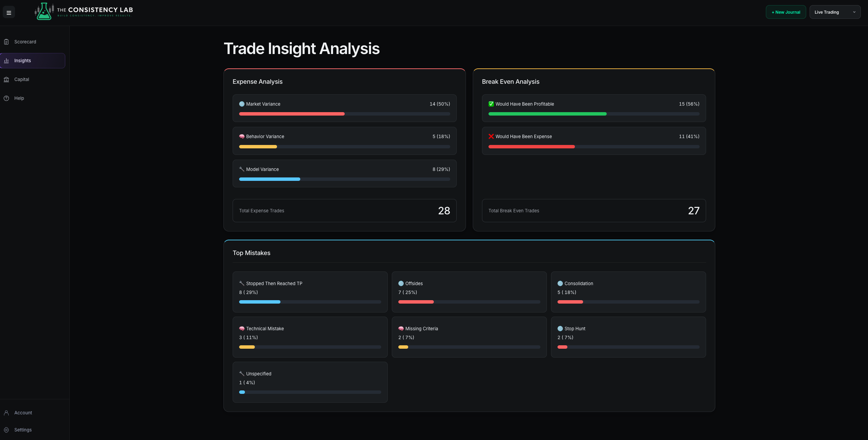Click the "7 ( 25%)" Offsides count

(x=408, y=292)
